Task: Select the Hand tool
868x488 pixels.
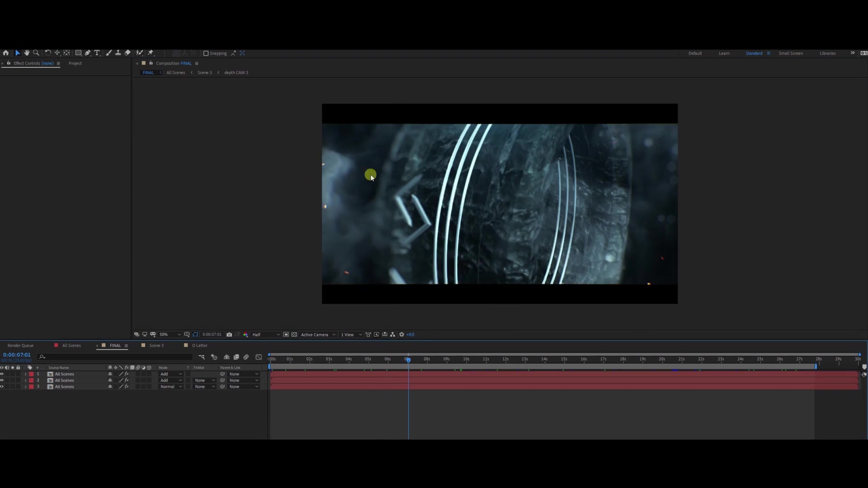Action: [27, 53]
